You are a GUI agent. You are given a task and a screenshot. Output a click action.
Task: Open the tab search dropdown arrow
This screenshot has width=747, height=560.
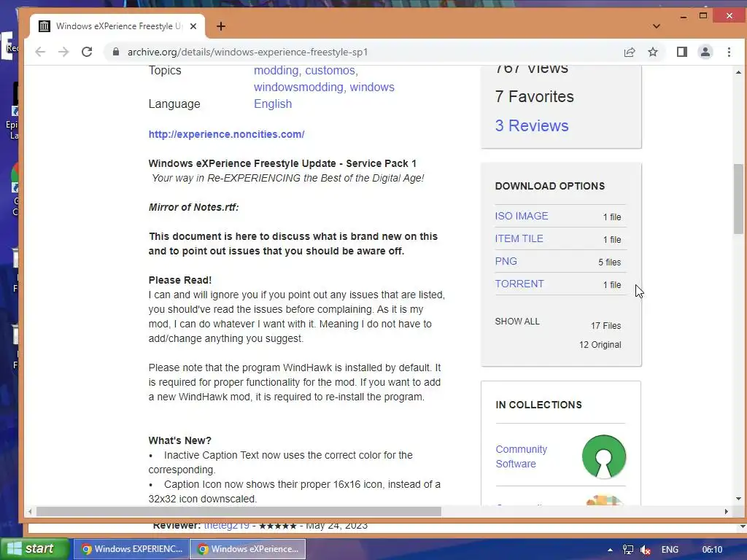[x=657, y=26]
